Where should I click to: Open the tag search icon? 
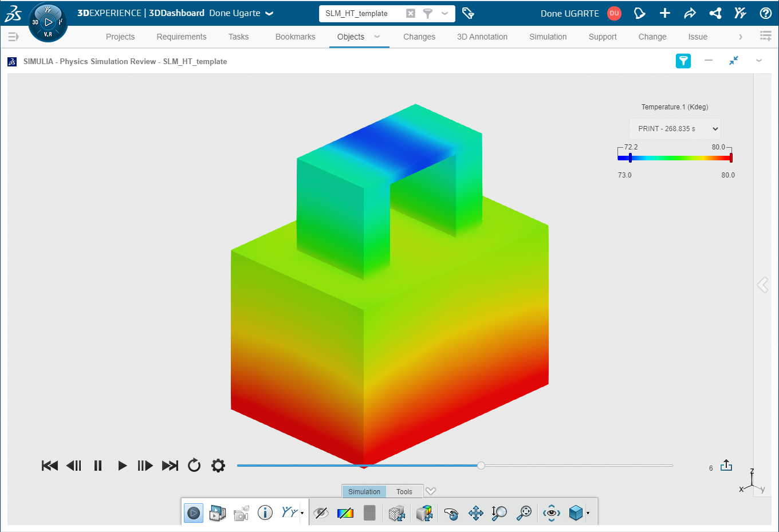pos(468,13)
